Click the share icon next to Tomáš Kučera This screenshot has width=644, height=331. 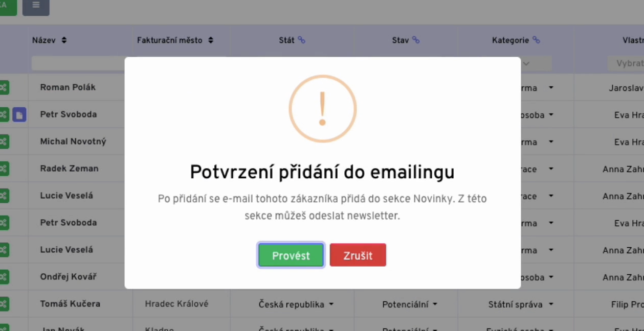5,304
